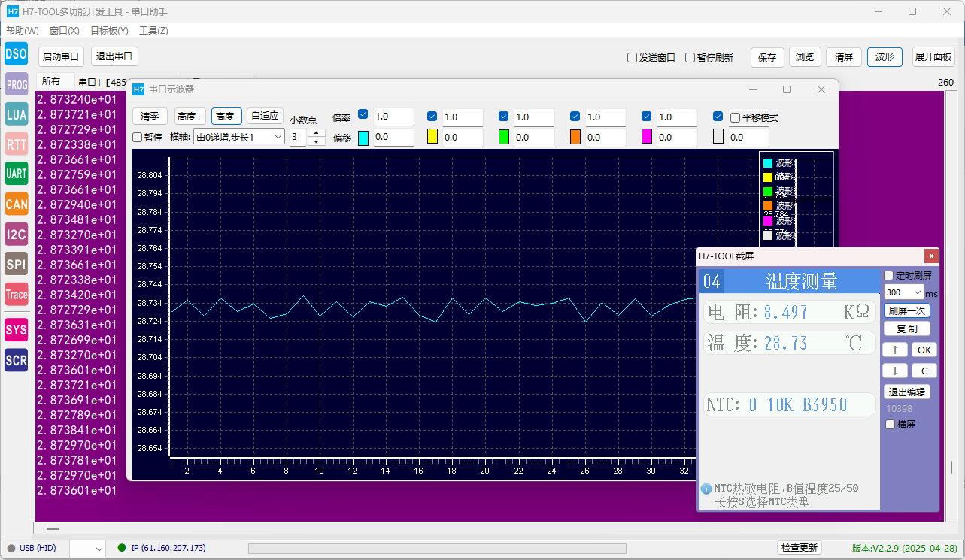Uncheck the orange waveform channel checkbox

(575, 116)
